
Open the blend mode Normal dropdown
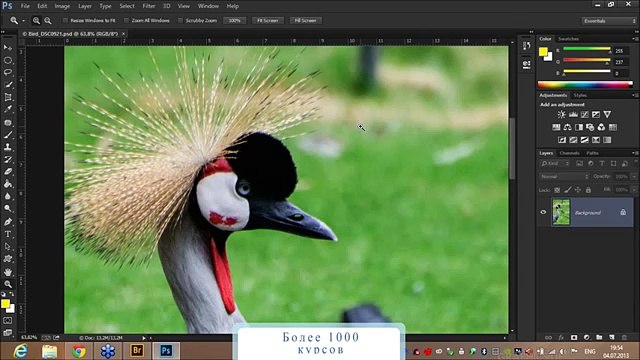tap(564, 177)
